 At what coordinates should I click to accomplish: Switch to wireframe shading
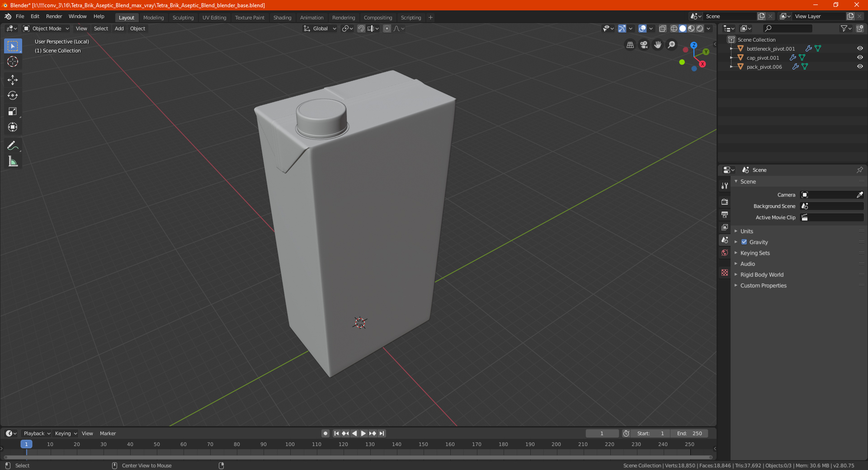(x=674, y=28)
